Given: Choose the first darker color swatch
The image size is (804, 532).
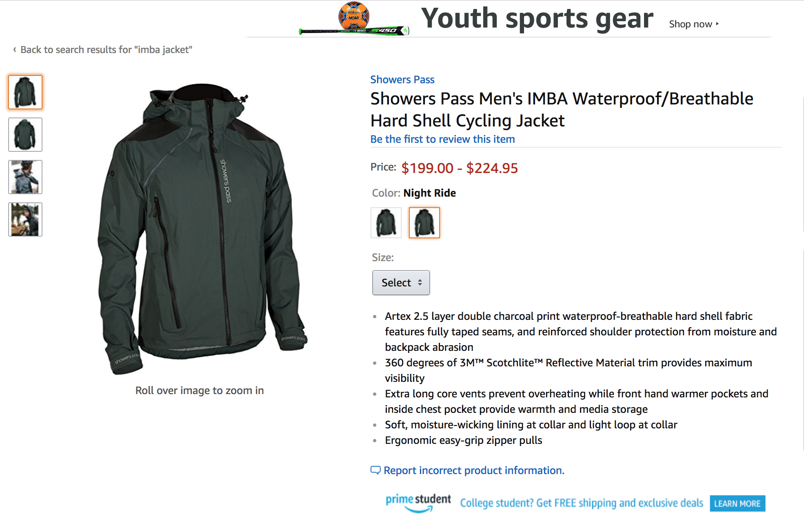Looking at the screenshot, I should pos(386,223).
